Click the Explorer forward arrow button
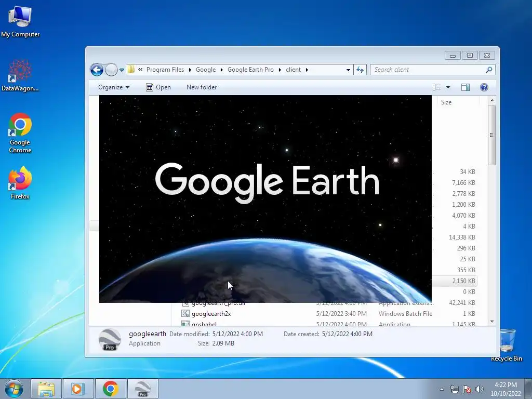 tap(111, 70)
